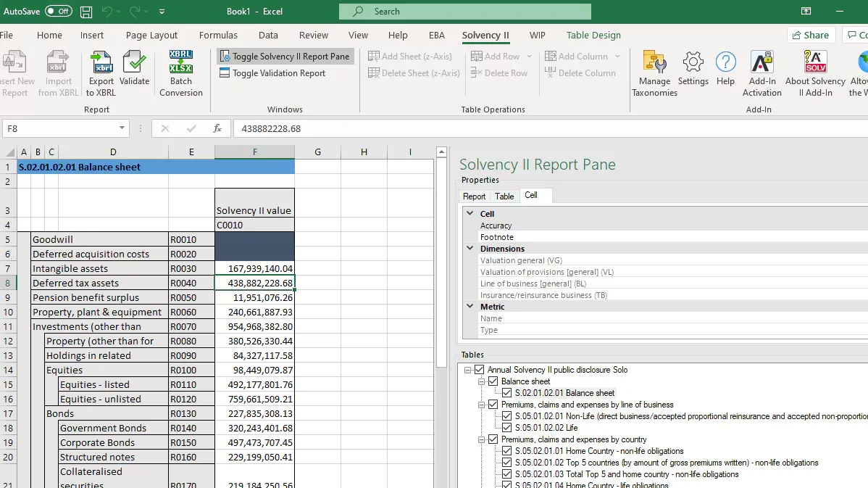
Task: Click the Add Row command
Action: (x=495, y=57)
